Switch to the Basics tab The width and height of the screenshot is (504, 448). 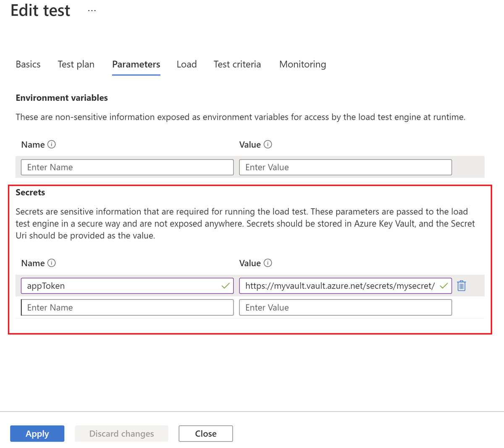pyautogui.click(x=28, y=64)
